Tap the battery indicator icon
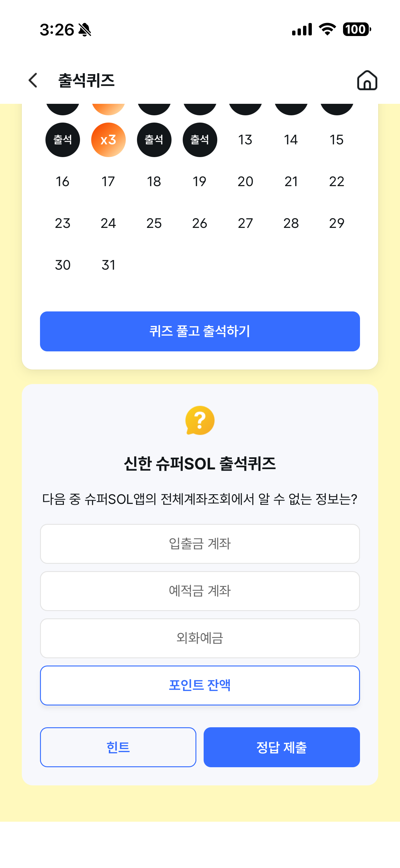Screen dimensions: 400x868 pyautogui.click(x=357, y=29)
